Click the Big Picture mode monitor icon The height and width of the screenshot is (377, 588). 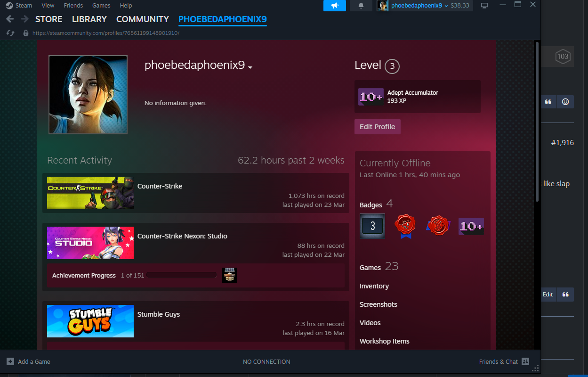484,6
